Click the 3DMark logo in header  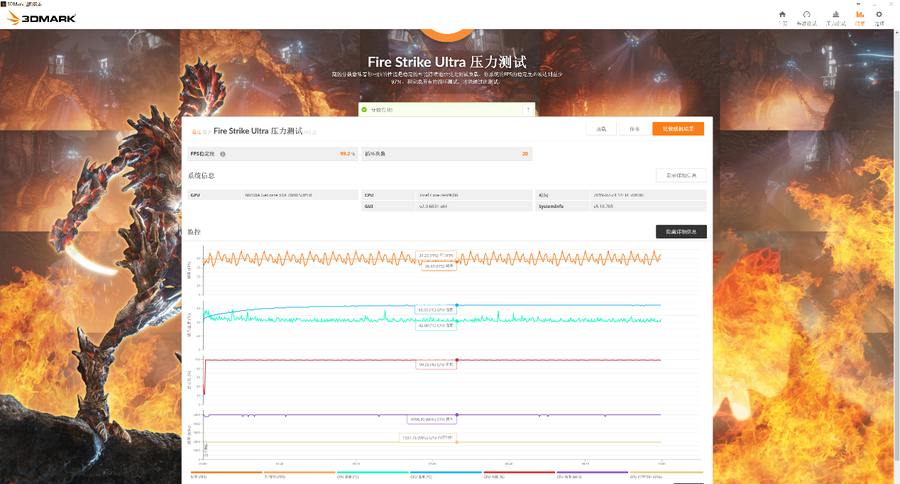click(29, 19)
